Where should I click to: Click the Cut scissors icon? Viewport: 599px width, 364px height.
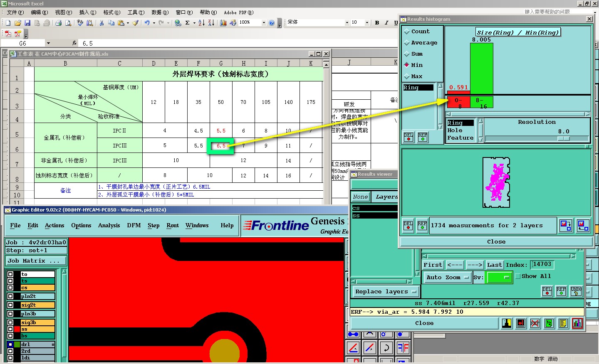coord(101,23)
